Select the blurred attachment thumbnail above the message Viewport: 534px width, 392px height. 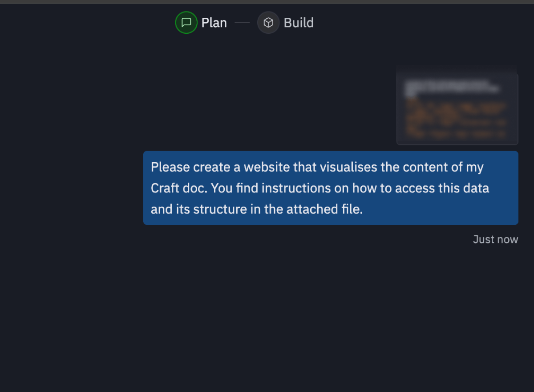457,106
